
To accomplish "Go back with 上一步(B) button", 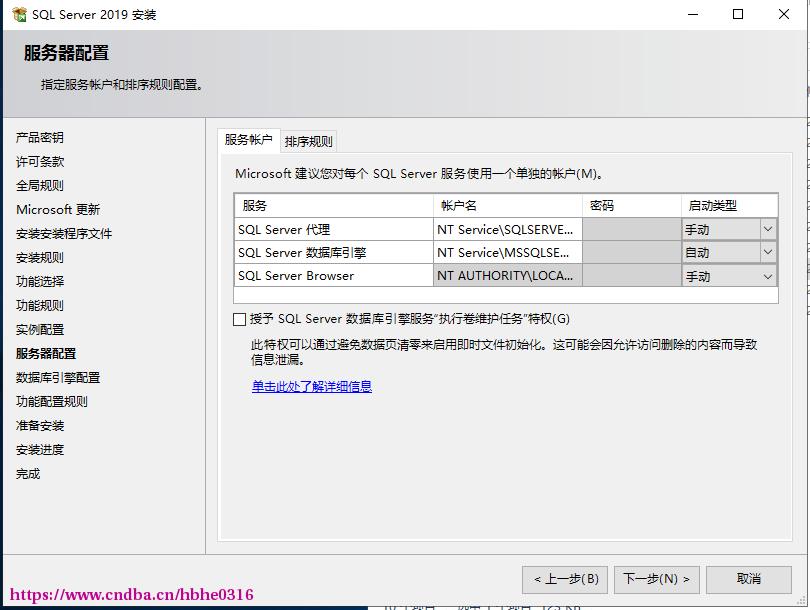I will click(x=565, y=580).
